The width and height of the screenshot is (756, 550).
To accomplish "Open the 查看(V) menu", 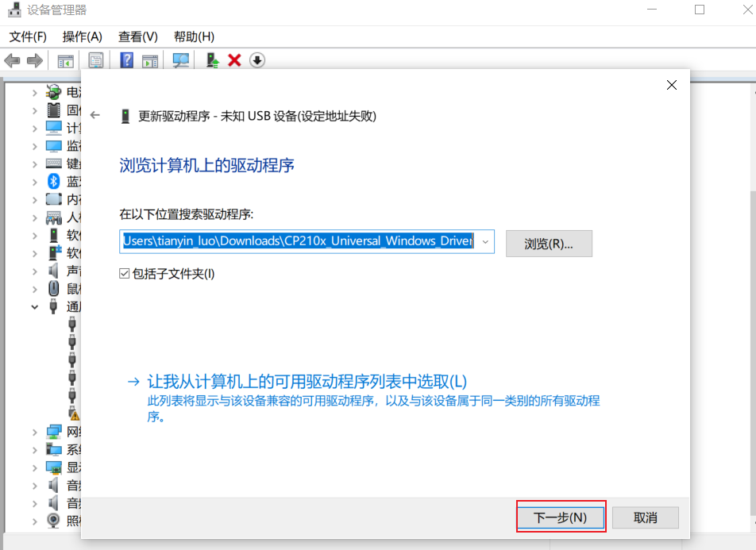I will tap(137, 37).
